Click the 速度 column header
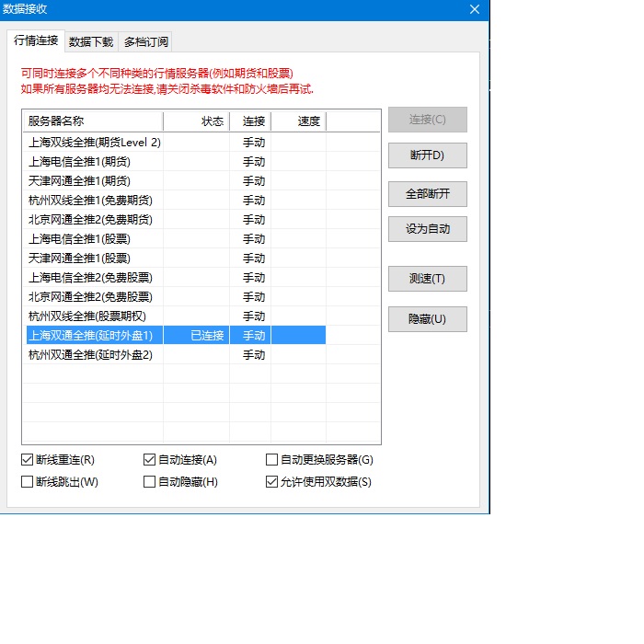Screen dimensions: 644x644 (x=299, y=121)
